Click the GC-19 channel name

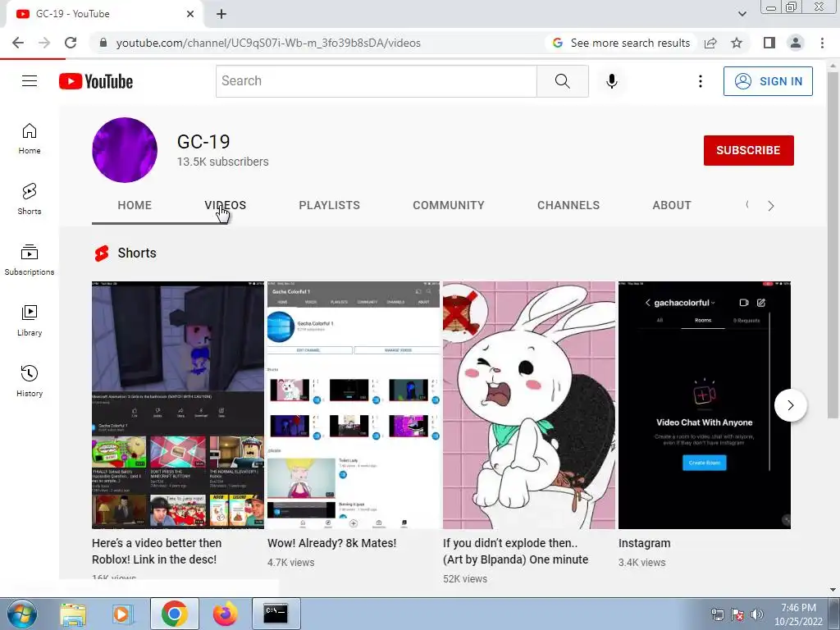203,141
